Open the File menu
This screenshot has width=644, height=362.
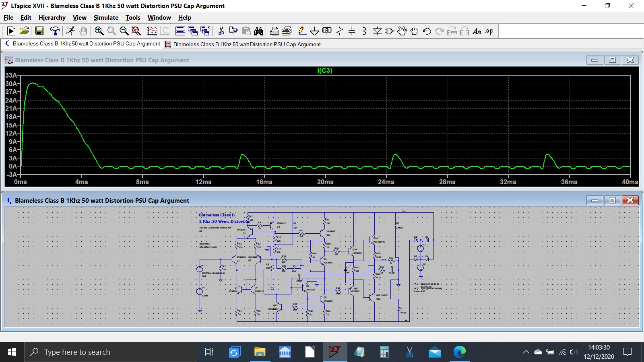tap(8, 18)
